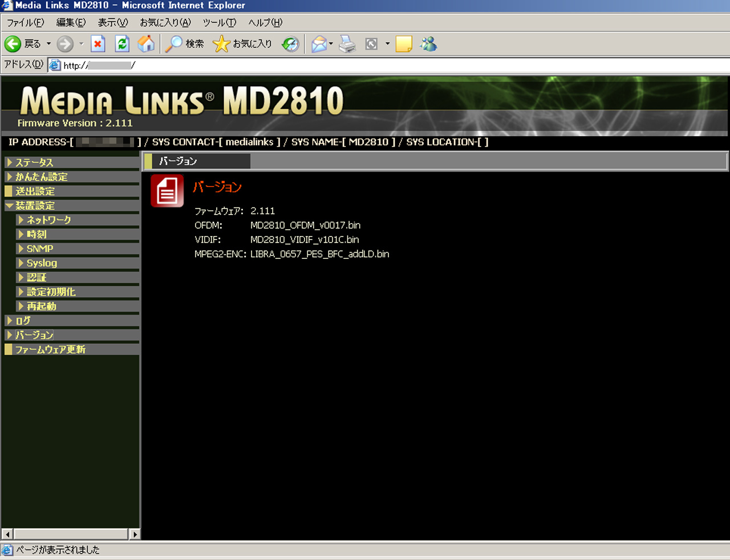
Task: Click LIBRA_0657_PES_BFC_addLD.bin text
Action: click(319, 254)
